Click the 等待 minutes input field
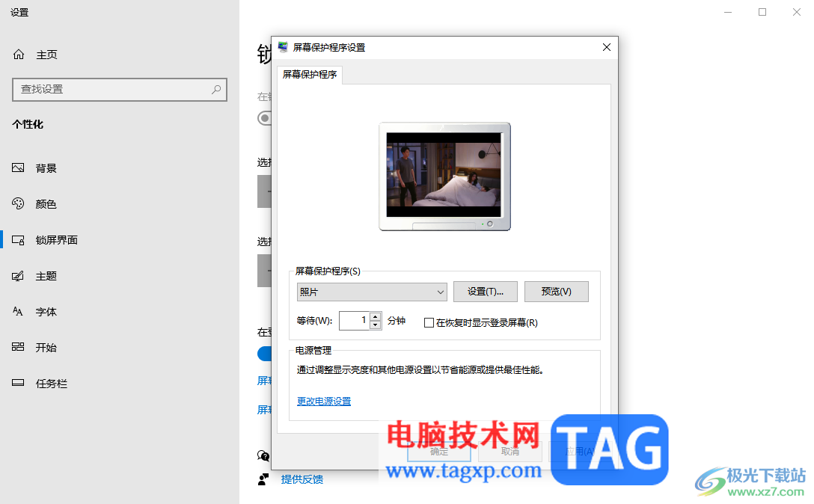 click(355, 321)
